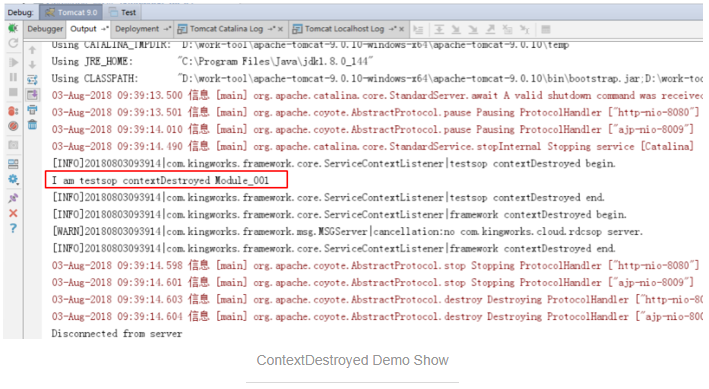Click the 09:39:14.598 stop http-nio-8080 line

(x=375, y=266)
